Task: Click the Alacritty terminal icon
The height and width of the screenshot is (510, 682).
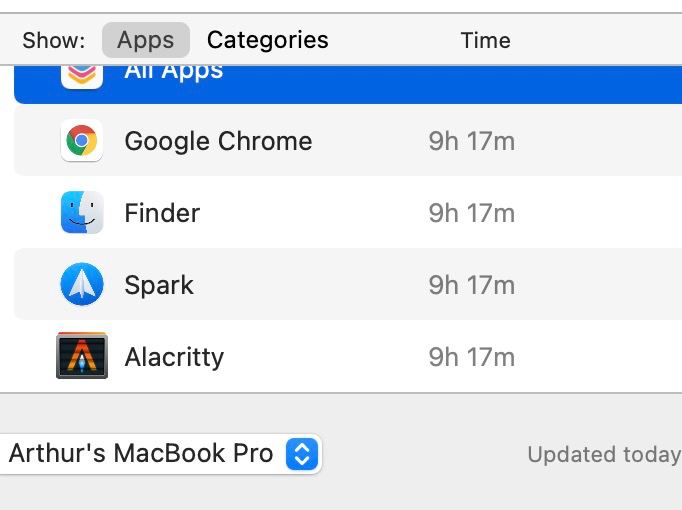Action: [82, 356]
